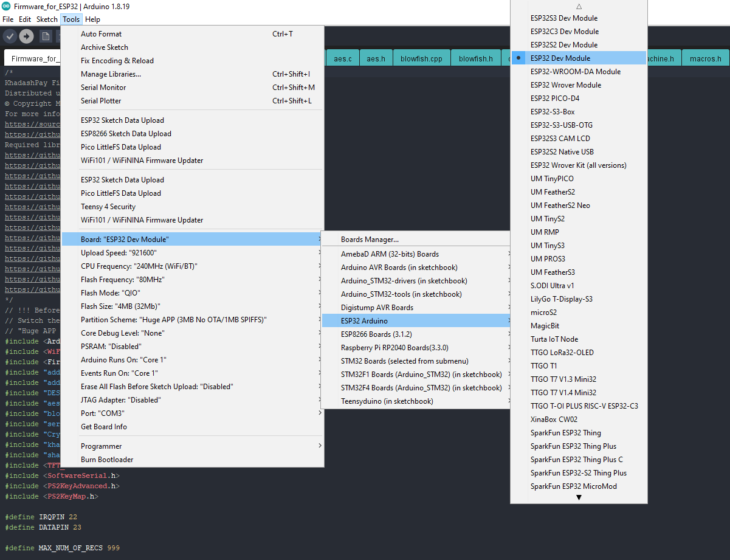Expand Partition Scheme Huge APP submenu
Image resolution: width=730 pixels, height=560 pixels.
(x=193, y=320)
